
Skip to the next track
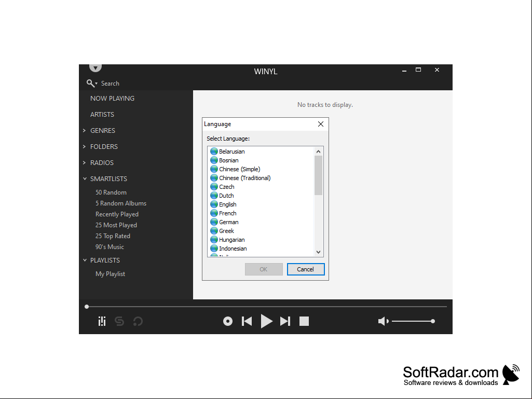285,321
